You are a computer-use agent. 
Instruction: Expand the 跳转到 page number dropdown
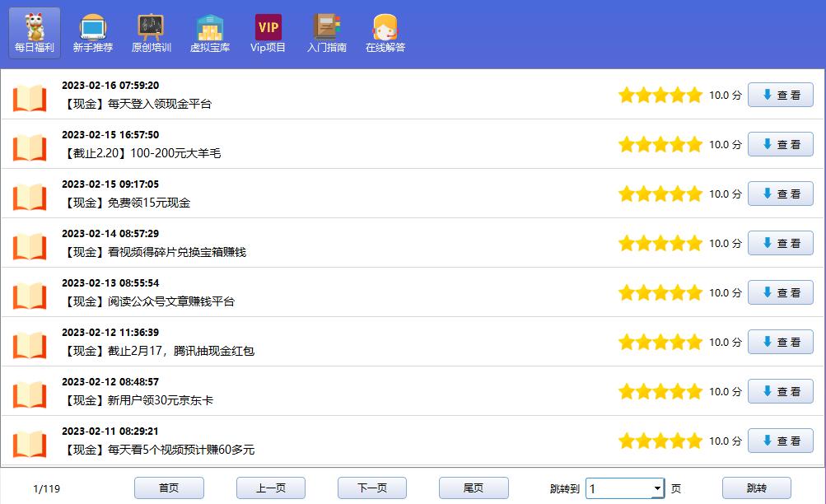tap(656, 488)
